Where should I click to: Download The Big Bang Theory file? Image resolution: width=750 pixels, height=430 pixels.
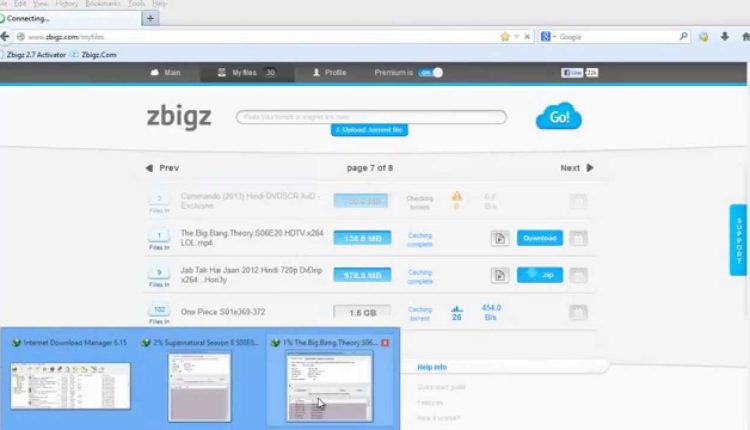[540, 238]
